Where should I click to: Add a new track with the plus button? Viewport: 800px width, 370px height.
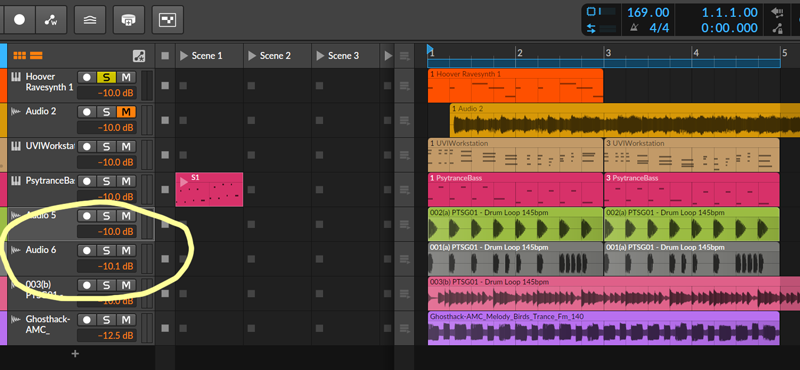[75, 354]
